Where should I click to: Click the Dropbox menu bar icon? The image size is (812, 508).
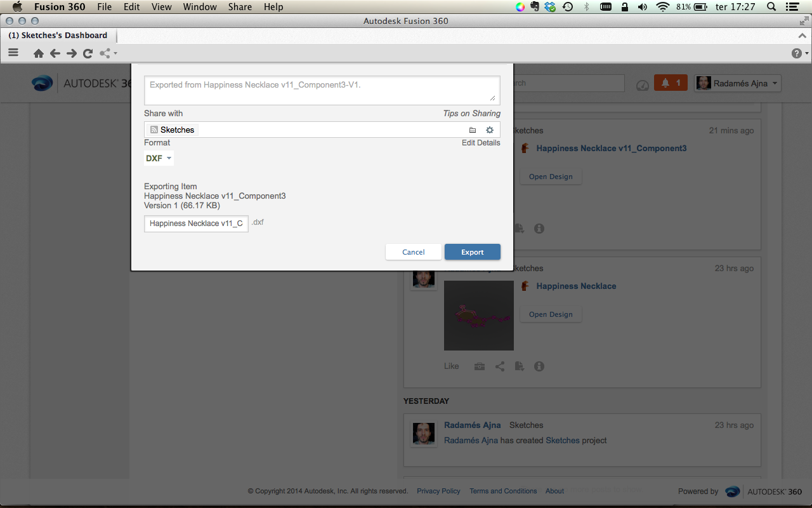550,7
